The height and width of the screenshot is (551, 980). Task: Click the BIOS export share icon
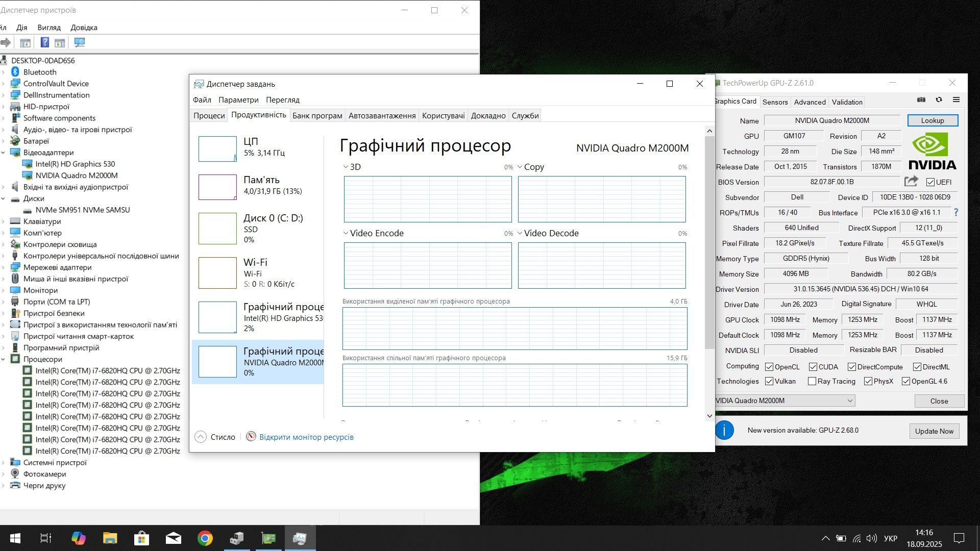point(911,181)
